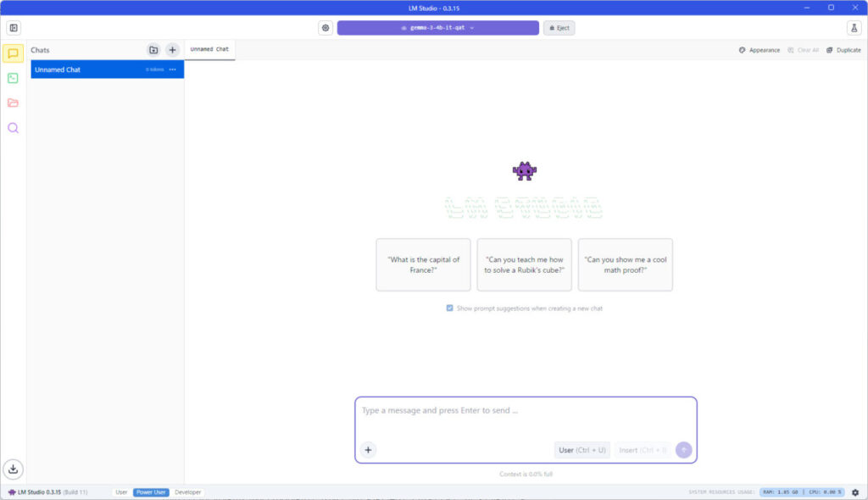Open the flask settings panel icon

[854, 28]
